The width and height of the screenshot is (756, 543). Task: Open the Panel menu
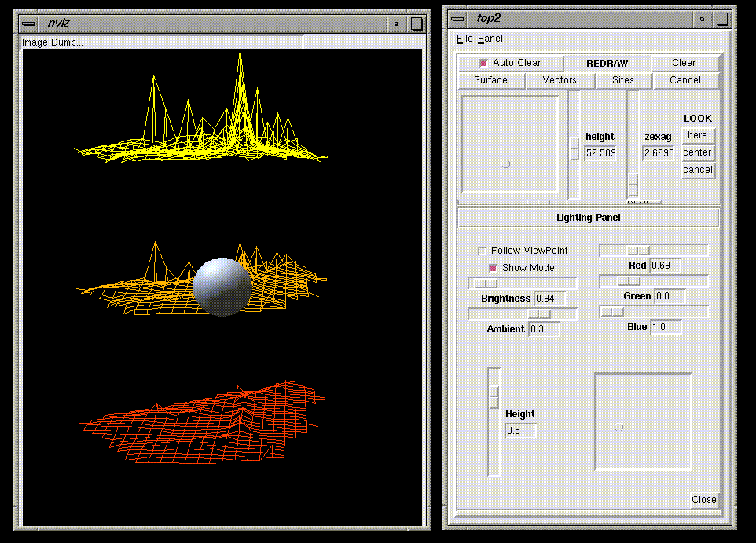[490, 39]
